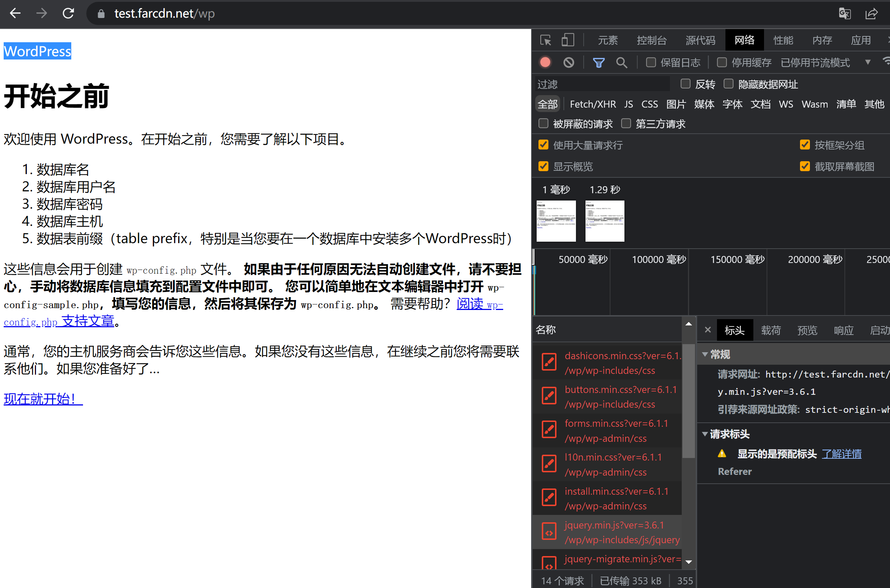Uncheck 使用大量请求行 option
This screenshot has height=588, width=890.
[x=543, y=145]
